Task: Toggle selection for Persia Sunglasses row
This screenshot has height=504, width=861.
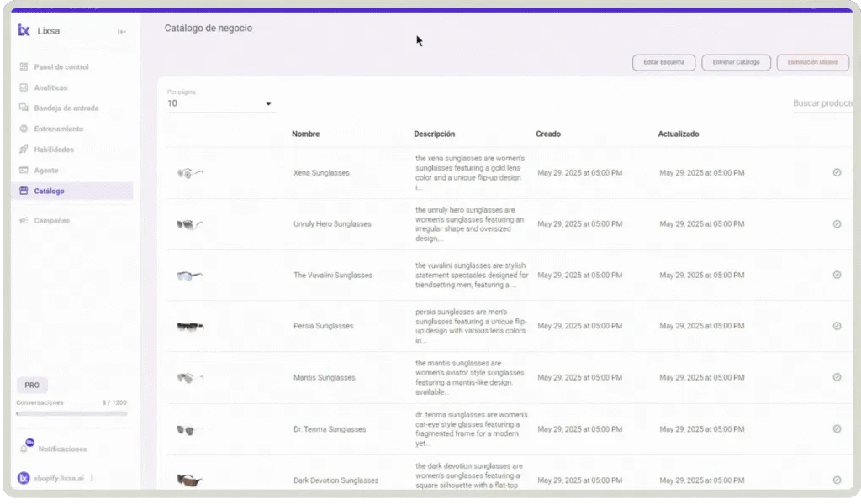Action: (x=837, y=325)
